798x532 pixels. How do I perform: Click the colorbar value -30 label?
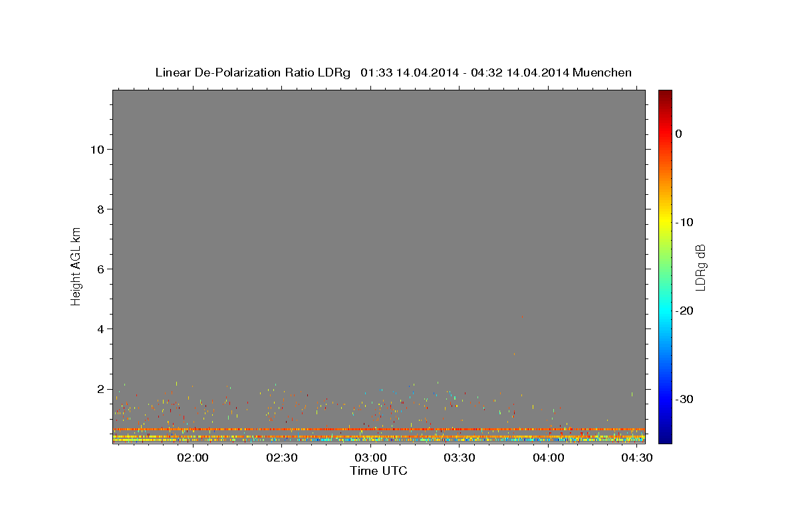(x=685, y=399)
